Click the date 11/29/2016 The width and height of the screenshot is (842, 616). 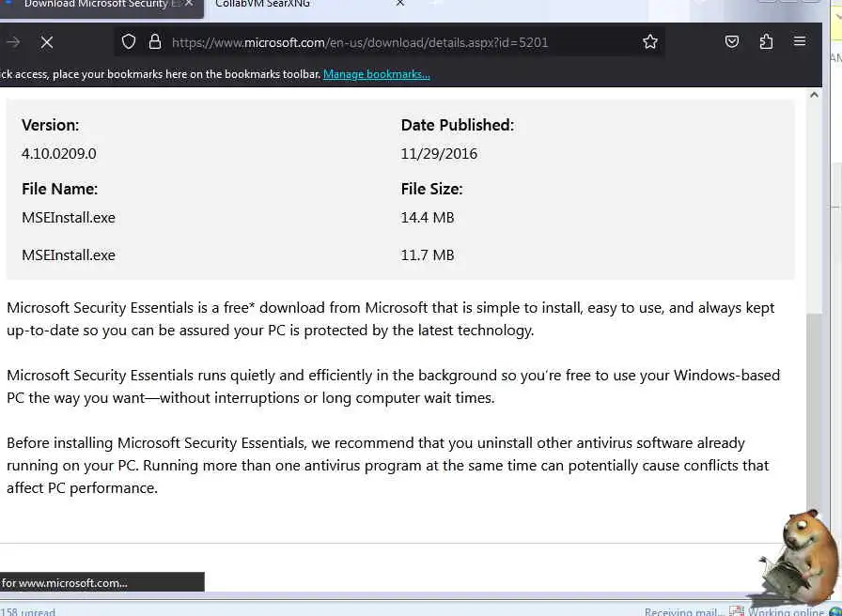click(x=439, y=154)
